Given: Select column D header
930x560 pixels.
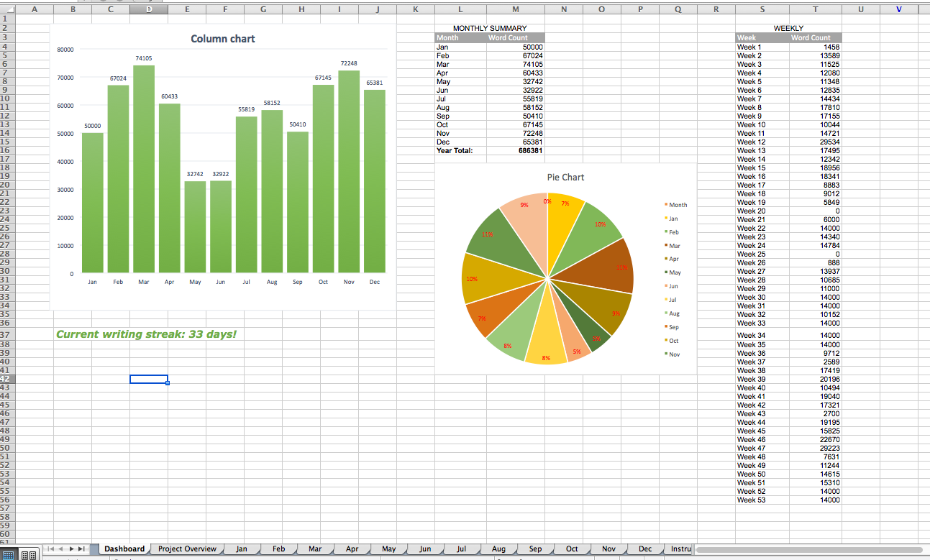Looking at the screenshot, I should (x=149, y=9).
